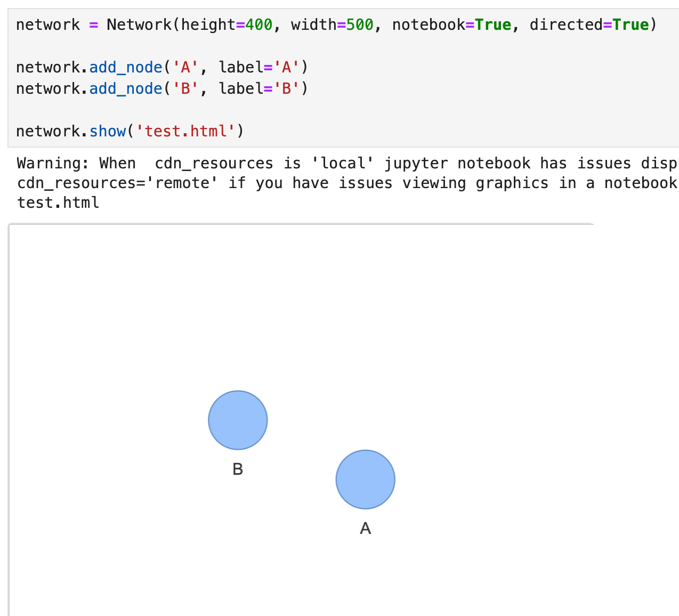Select node B in the network graph
This screenshot has width=679, height=616.
coord(238,420)
